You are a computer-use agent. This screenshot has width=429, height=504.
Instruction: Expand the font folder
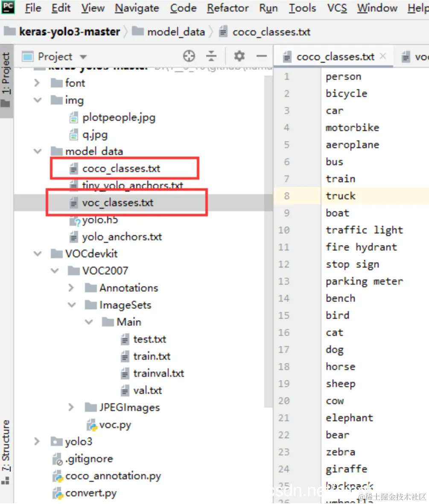(37, 83)
